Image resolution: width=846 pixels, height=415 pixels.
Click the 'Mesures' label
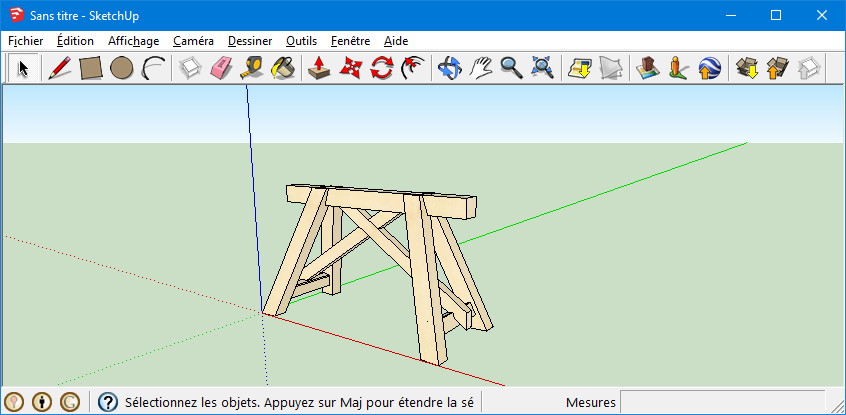point(590,403)
